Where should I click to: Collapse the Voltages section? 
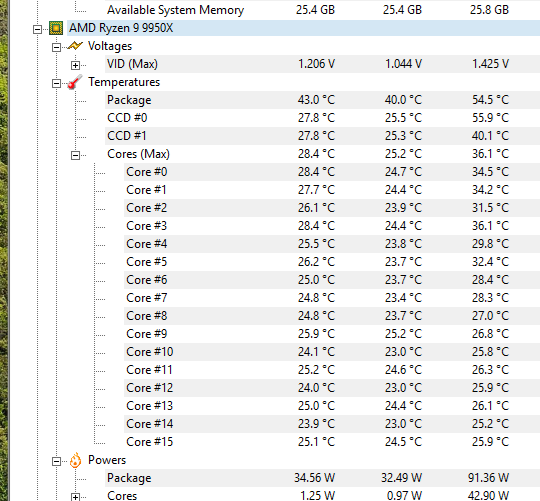(56, 48)
